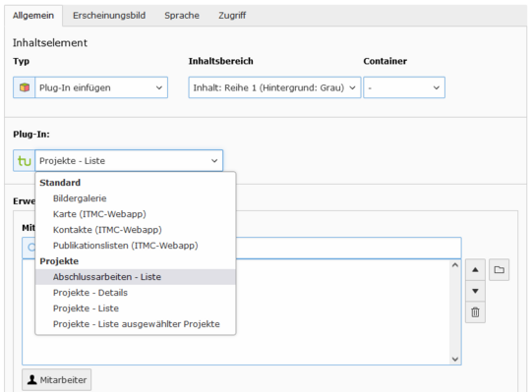532x392 pixels.
Task: Click the search field above the list box
Action: pyautogui.click(x=348, y=248)
